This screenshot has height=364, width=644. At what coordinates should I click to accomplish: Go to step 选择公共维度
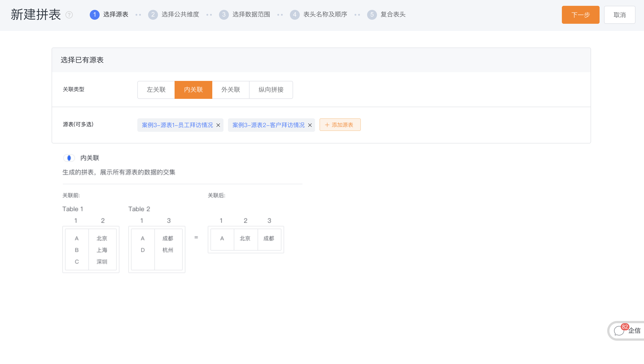click(x=180, y=15)
